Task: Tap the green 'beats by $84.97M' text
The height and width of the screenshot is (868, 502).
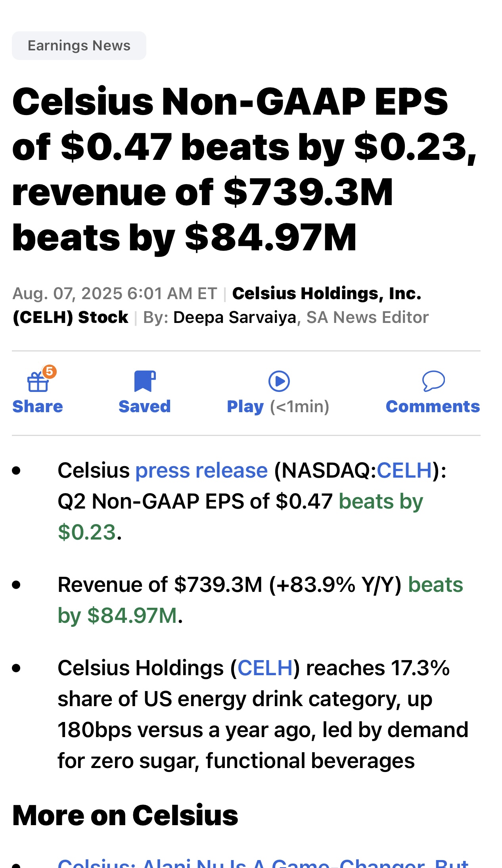Action: point(261,600)
